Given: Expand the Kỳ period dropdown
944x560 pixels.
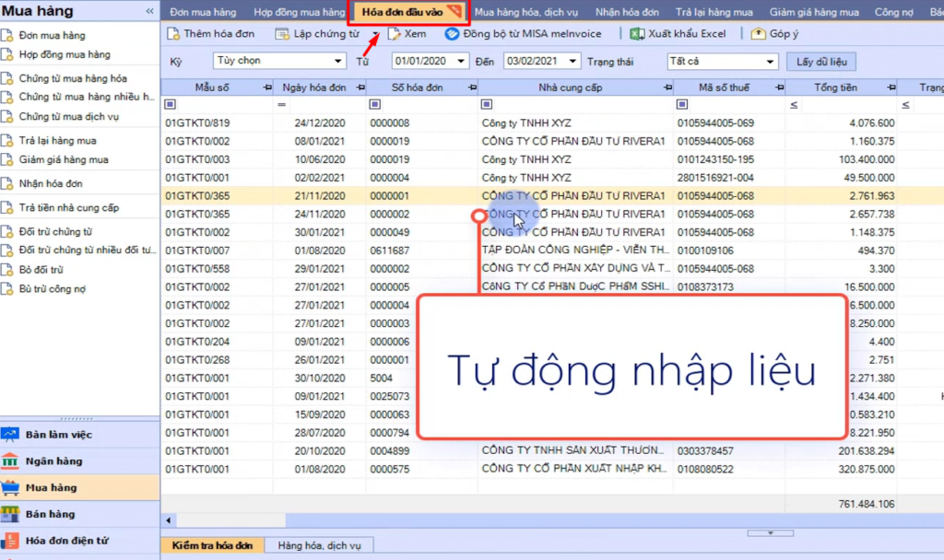Looking at the screenshot, I should tap(337, 62).
